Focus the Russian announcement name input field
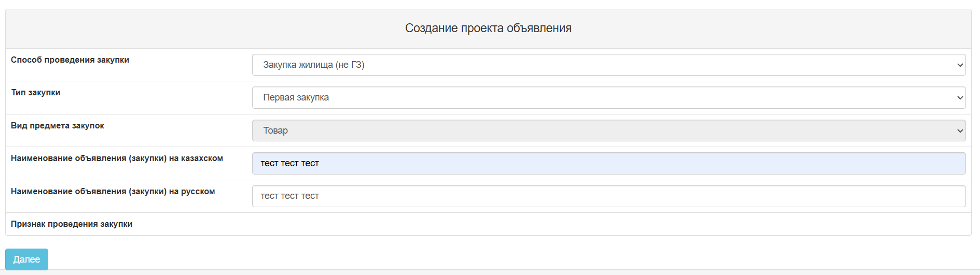Image resolution: width=980 pixels, height=275 pixels. [608, 196]
